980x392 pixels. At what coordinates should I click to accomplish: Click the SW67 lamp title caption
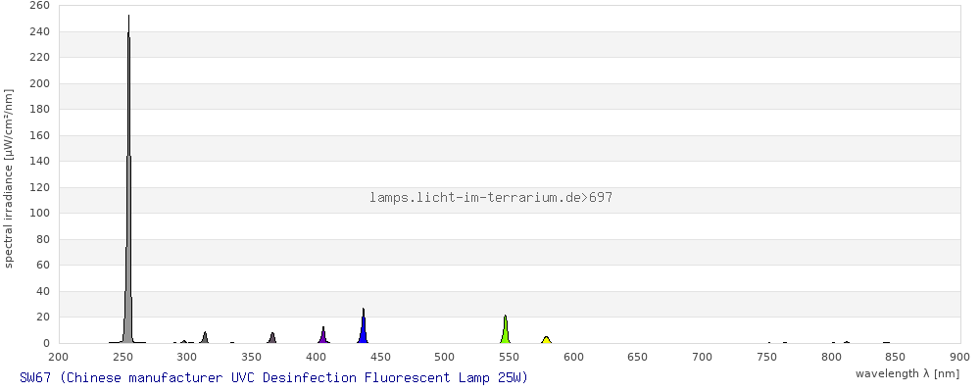pyautogui.click(x=273, y=377)
